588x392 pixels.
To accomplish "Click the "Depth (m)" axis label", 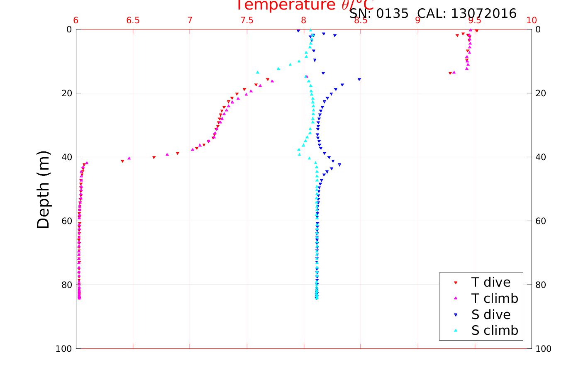I will coord(43,190).
